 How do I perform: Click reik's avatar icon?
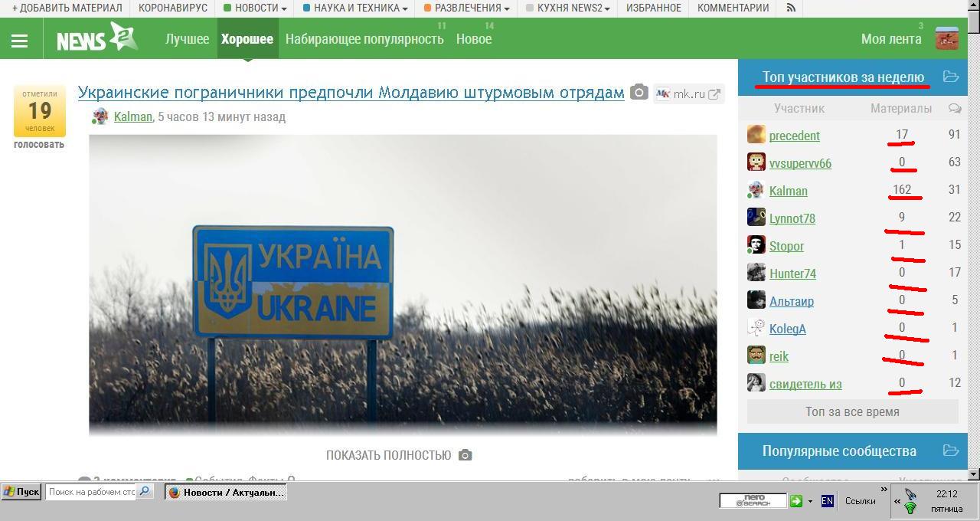click(756, 356)
